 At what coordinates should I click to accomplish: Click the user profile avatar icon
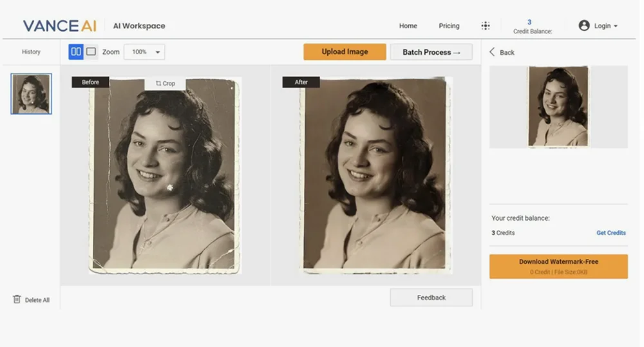point(584,26)
